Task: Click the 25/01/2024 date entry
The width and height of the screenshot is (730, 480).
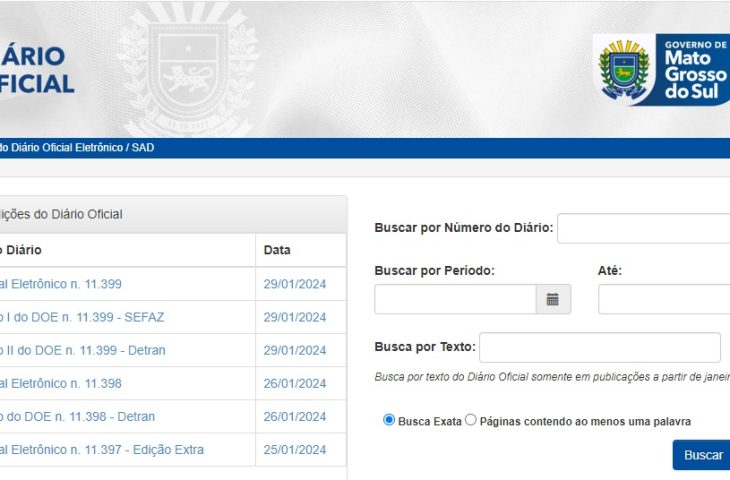Action: coord(295,450)
